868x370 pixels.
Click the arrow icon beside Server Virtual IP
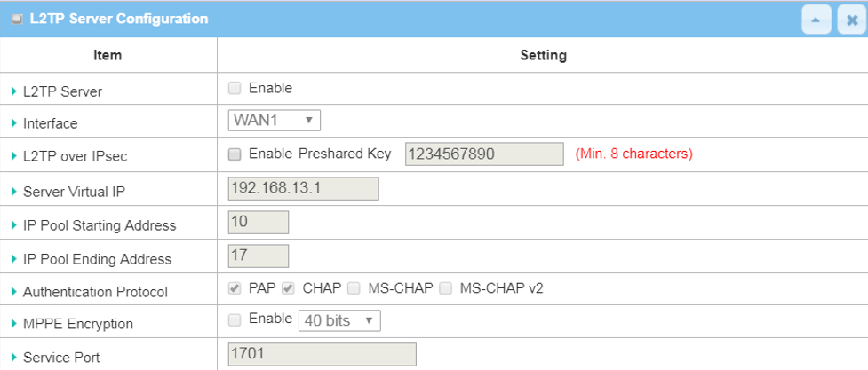pos(14,192)
